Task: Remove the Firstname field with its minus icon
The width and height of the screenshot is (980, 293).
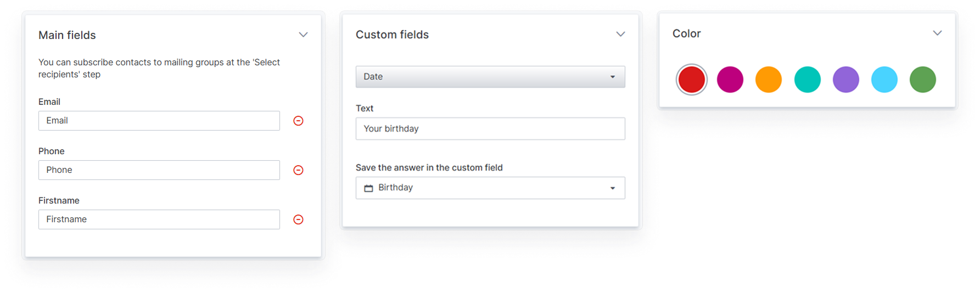Action: (x=298, y=219)
